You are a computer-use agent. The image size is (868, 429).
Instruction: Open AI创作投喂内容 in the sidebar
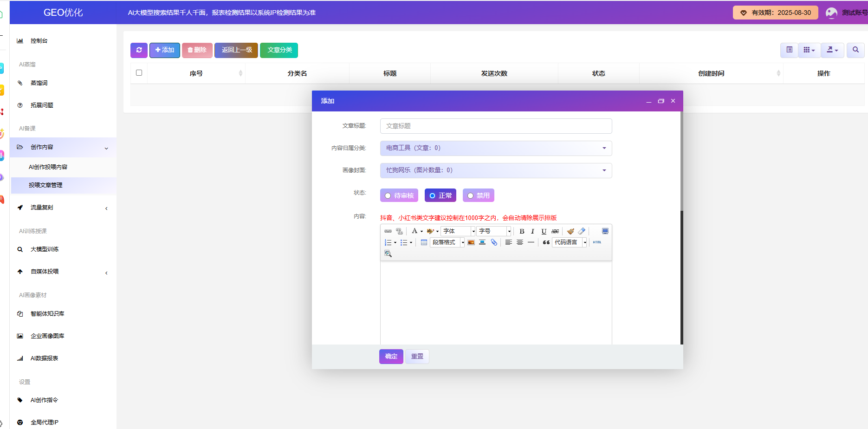[x=48, y=167]
